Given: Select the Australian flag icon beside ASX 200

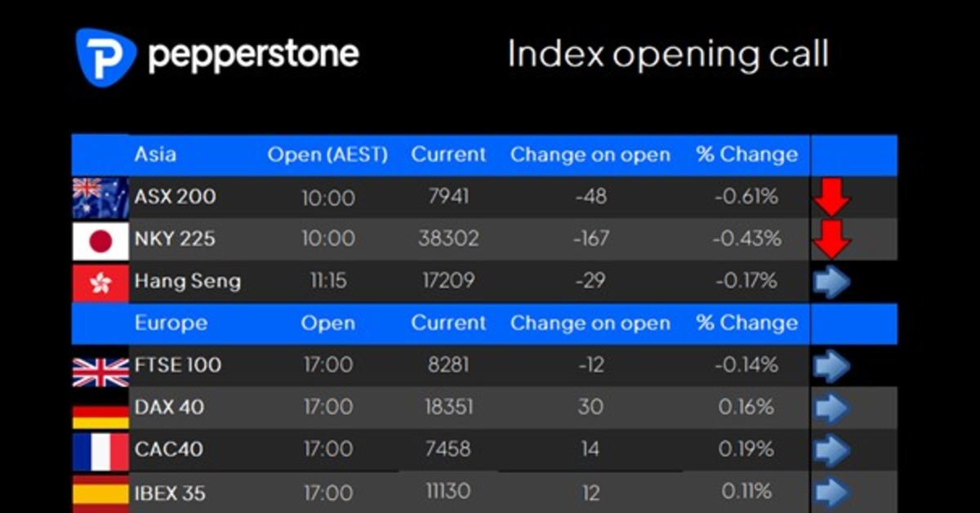Looking at the screenshot, I should (100, 198).
